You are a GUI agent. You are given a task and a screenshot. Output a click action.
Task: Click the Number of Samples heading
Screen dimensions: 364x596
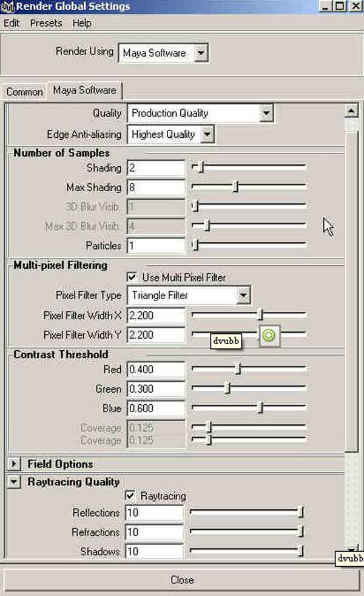(61, 153)
